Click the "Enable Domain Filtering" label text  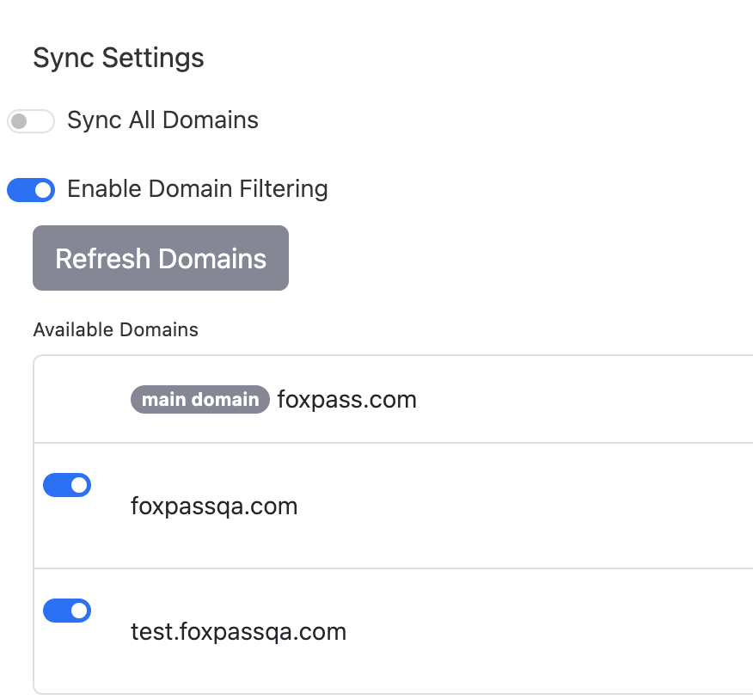[x=198, y=189]
